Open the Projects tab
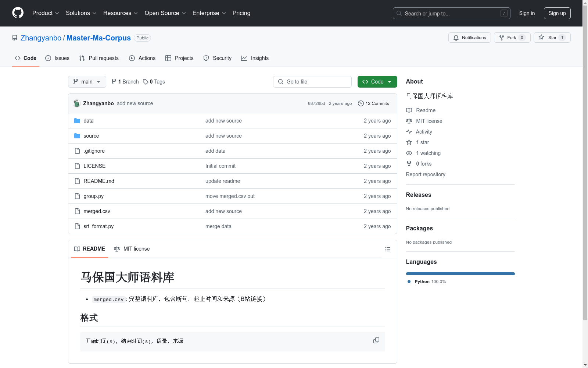 coord(179,58)
